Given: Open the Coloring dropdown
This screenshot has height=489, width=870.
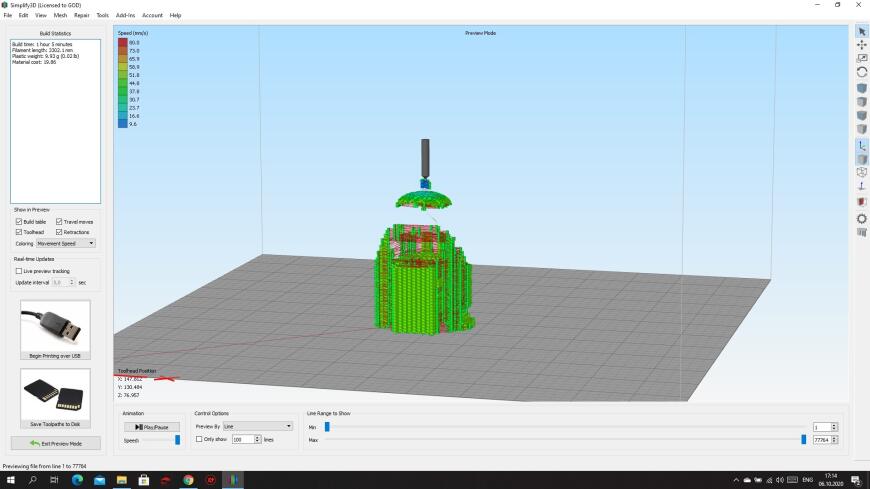Looking at the screenshot, I should click(65, 243).
